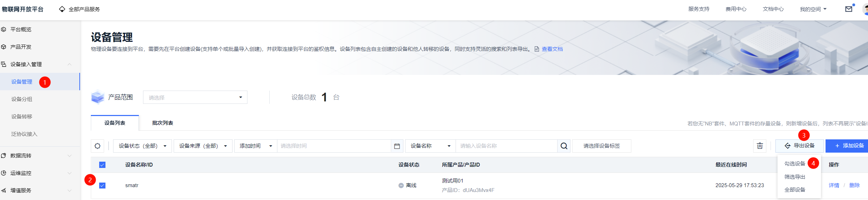Switch to the 设备列表 tab

[x=115, y=123]
